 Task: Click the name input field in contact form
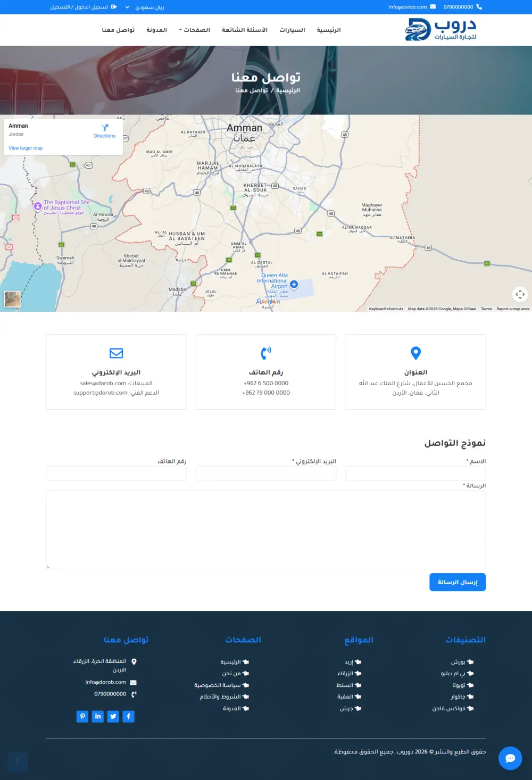(415, 474)
